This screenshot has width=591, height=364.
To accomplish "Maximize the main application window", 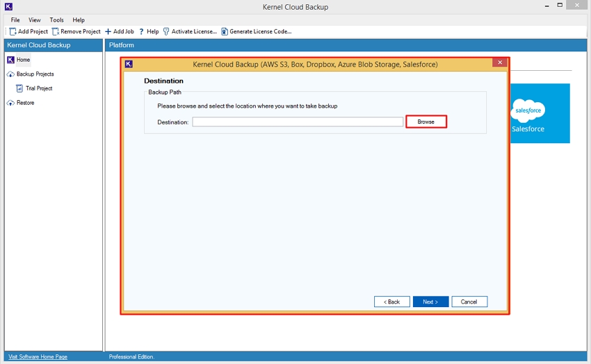I will [560, 6].
